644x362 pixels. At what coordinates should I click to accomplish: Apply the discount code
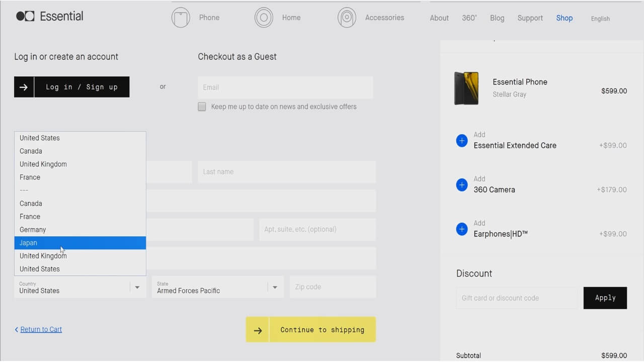605,298
